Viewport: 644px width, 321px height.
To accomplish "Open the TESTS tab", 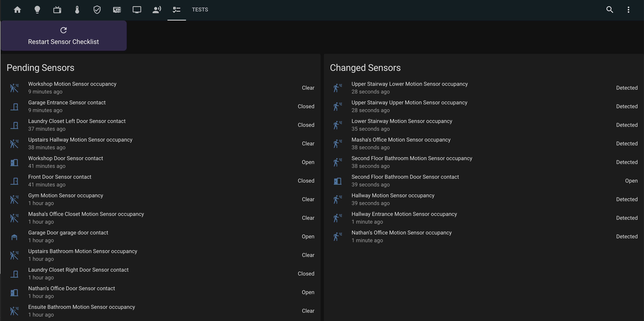I will click(200, 10).
